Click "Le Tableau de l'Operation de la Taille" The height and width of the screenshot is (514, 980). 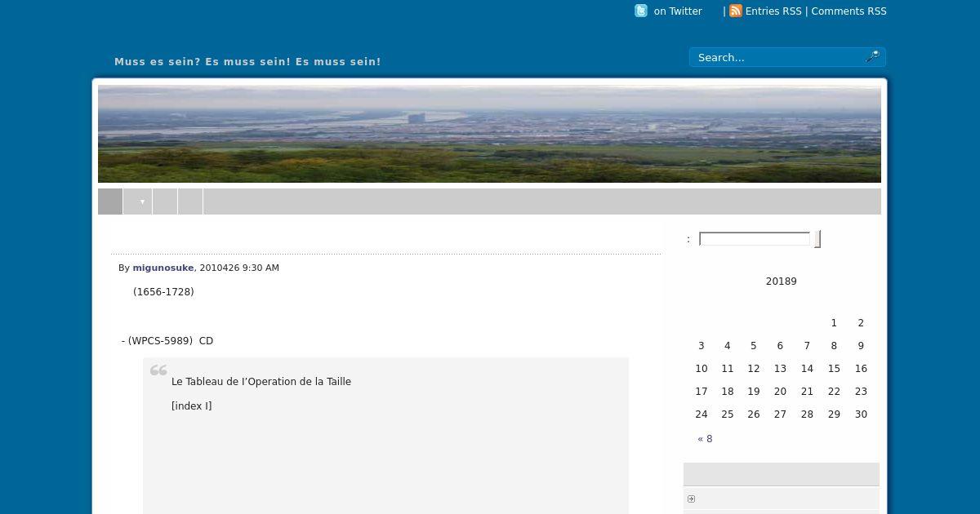tap(261, 382)
